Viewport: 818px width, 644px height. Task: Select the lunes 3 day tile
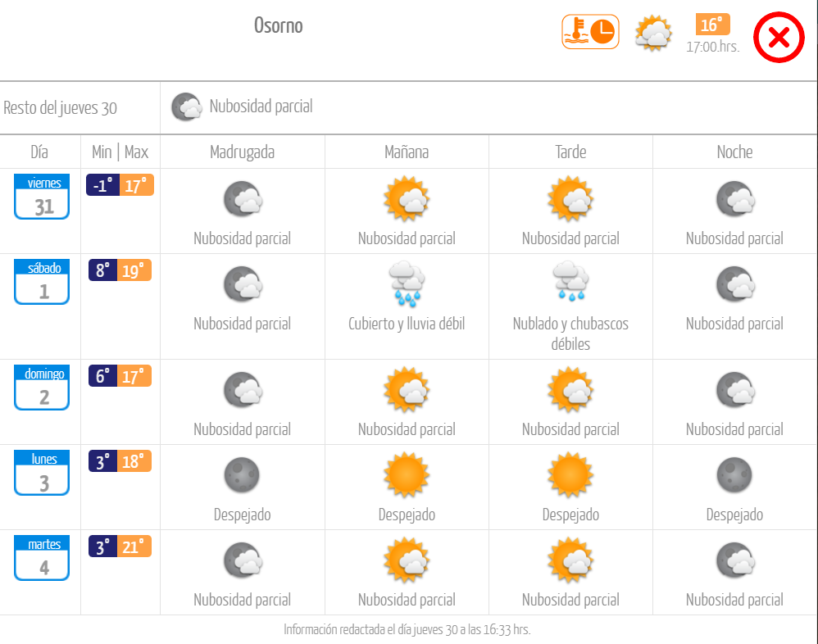(x=43, y=473)
